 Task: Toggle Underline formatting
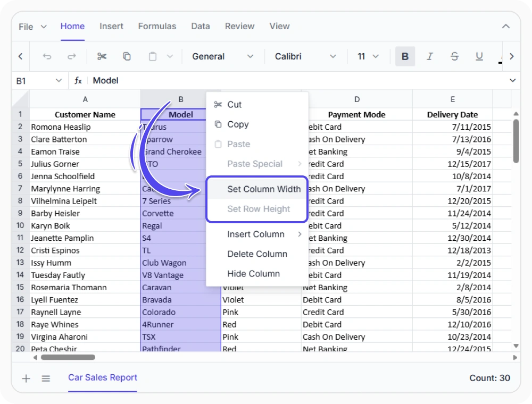tap(479, 56)
